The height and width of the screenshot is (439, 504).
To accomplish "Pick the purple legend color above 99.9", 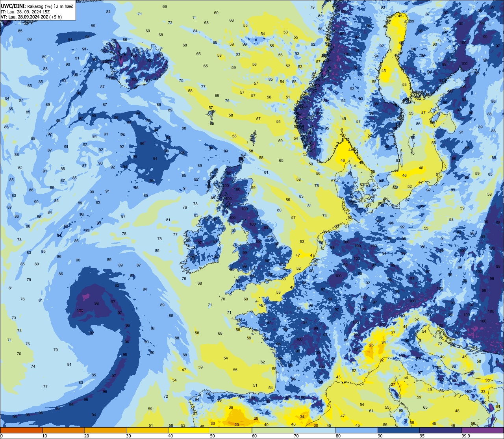I will pos(483,430).
